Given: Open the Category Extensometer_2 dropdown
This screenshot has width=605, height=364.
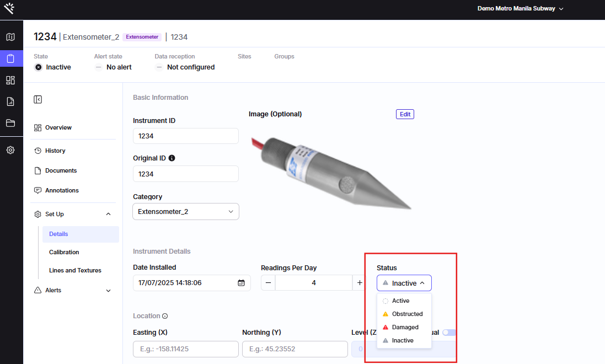Looking at the screenshot, I should (186, 212).
